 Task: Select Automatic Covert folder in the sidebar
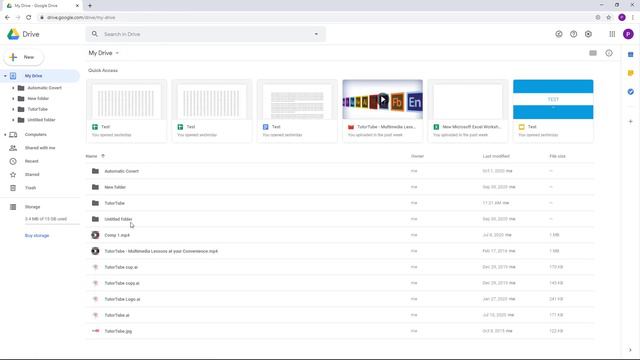pyautogui.click(x=44, y=88)
